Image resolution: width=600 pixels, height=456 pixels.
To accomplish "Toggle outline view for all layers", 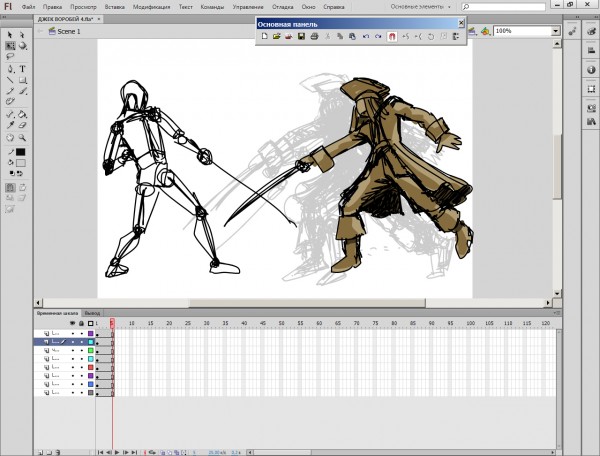I will (x=90, y=324).
